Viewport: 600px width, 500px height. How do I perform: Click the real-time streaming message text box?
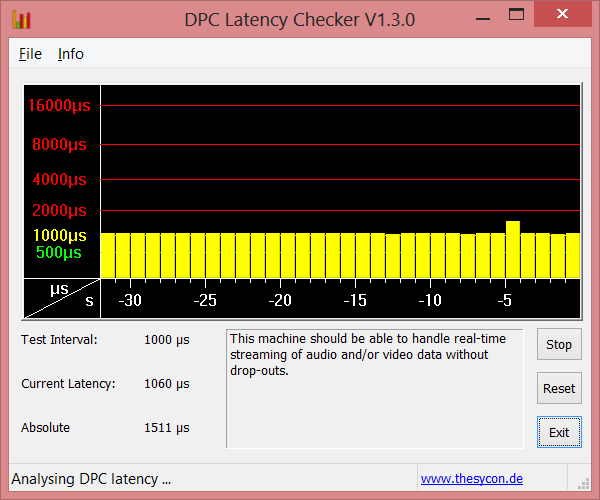(375, 388)
